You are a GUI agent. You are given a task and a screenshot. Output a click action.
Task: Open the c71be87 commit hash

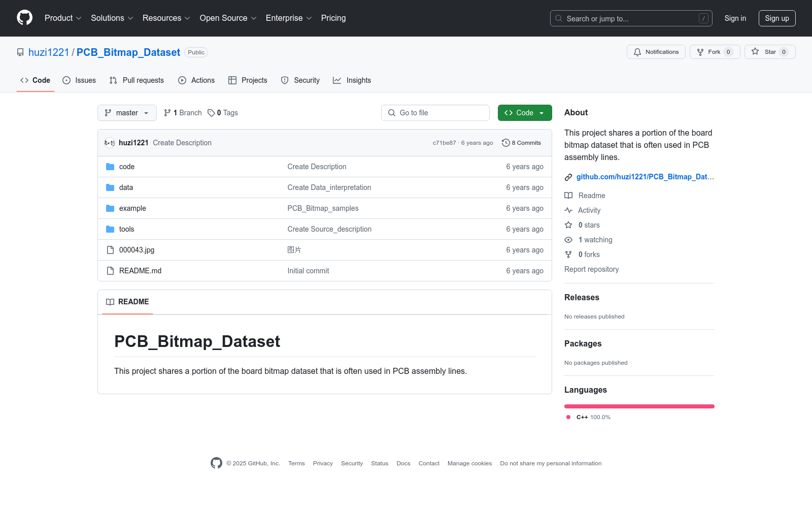click(x=445, y=143)
